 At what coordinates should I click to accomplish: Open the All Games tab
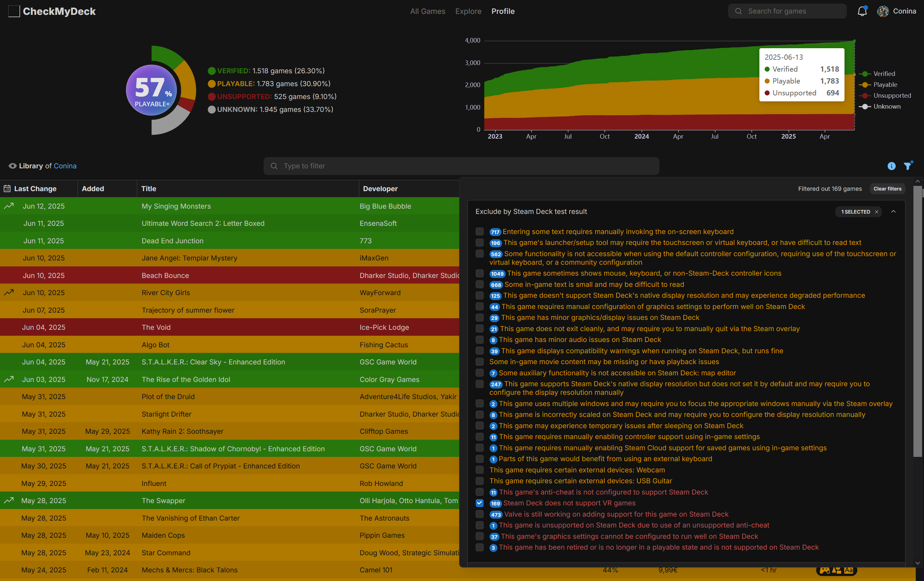click(x=428, y=11)
